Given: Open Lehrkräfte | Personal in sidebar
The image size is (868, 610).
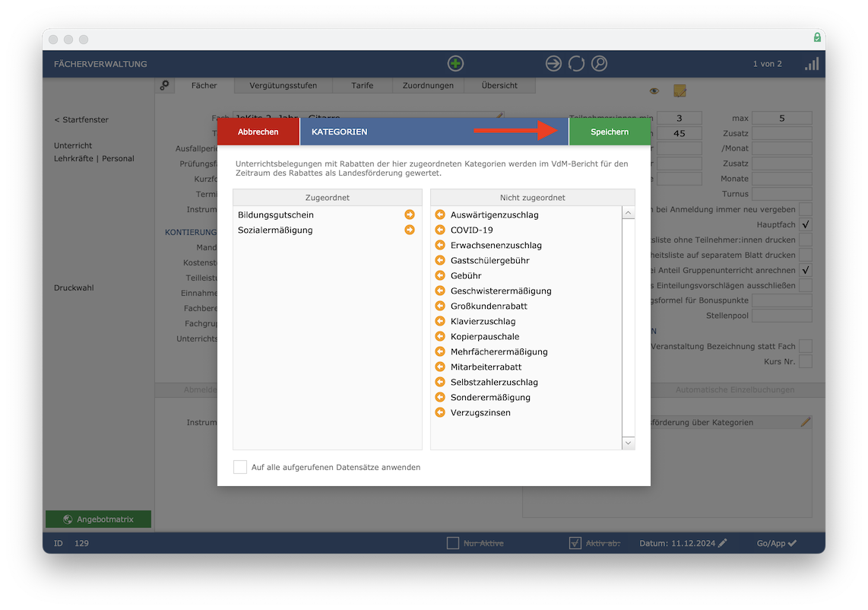Looking at the screenshot, I should tap(94, 158).
